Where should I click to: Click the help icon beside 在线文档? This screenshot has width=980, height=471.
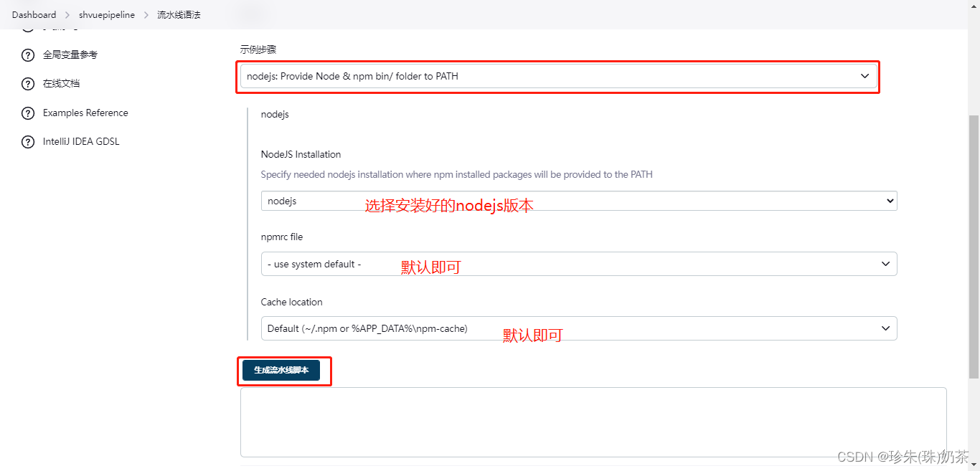click(x=27, y=83)
